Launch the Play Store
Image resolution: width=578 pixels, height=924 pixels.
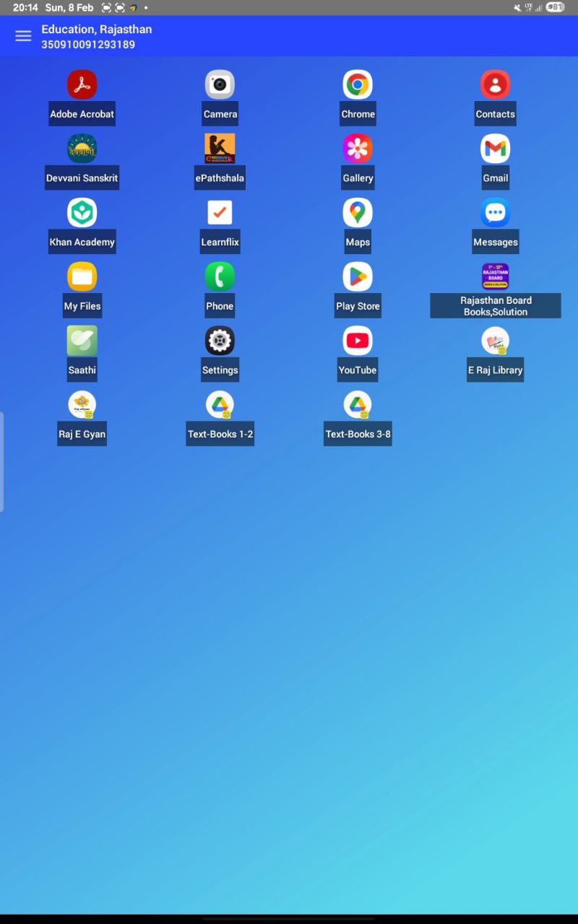[358, 276]
